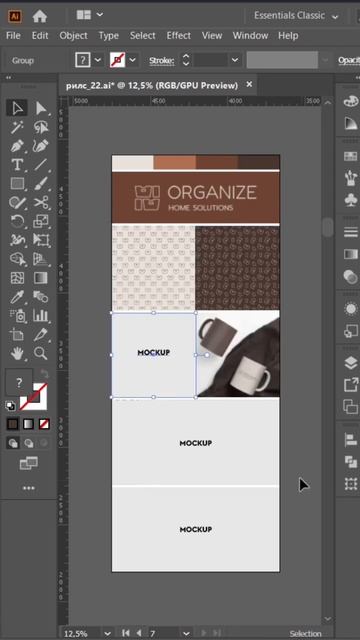Open the File menu
360x640 pixels.
coord(13,36)
